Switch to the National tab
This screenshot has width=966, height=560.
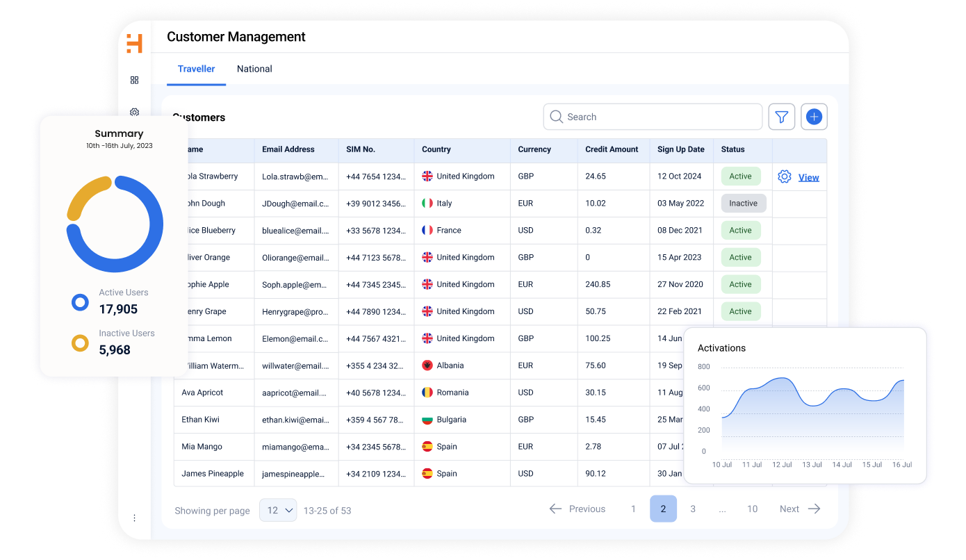tap(254, 69)
